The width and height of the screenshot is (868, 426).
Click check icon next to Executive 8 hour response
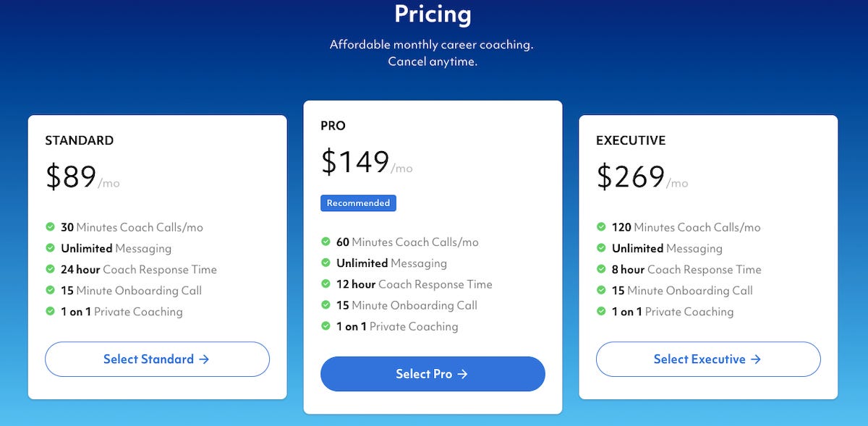601,269
